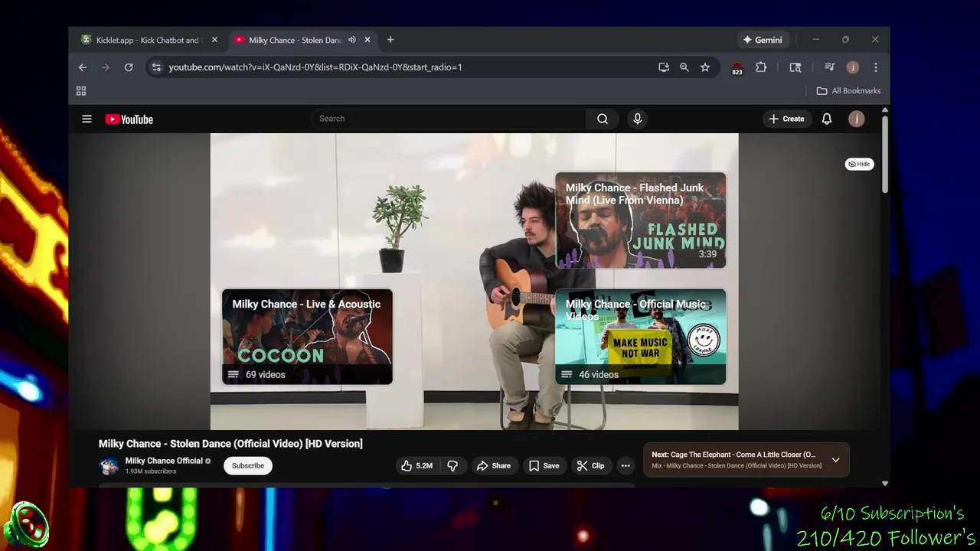This screenshot has width=980, height=551.
Task: Open the extension with 823 badge
Action: point(737,68)
